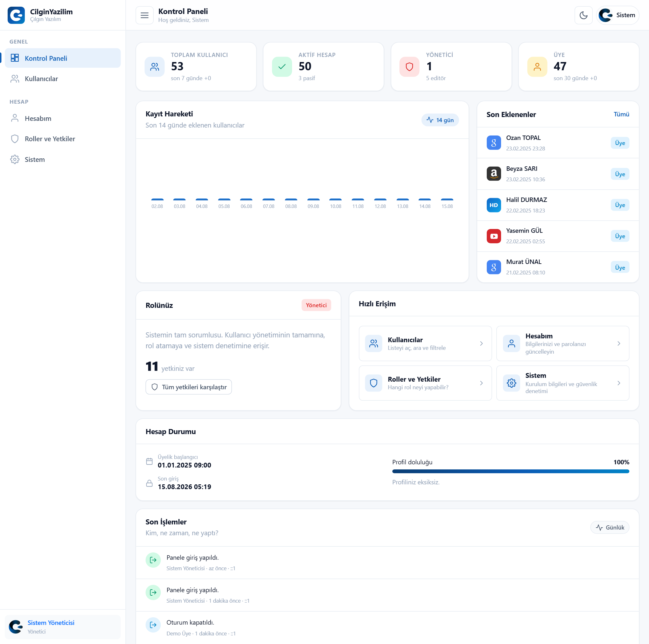The image size is (649, 644).
Task: Click the Üye person icon
Action: pyautogui.click(x=537, y=67)
